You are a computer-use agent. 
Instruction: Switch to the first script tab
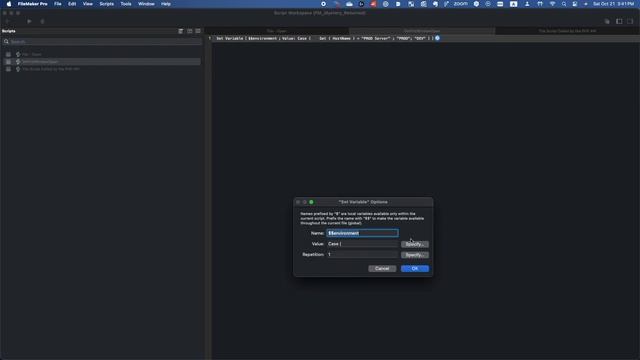[277, 31]
